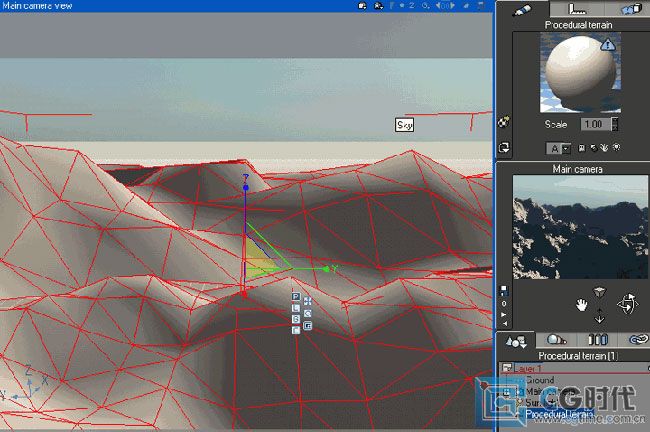Open the Animation tab in the object properties panel

(629, 9)
